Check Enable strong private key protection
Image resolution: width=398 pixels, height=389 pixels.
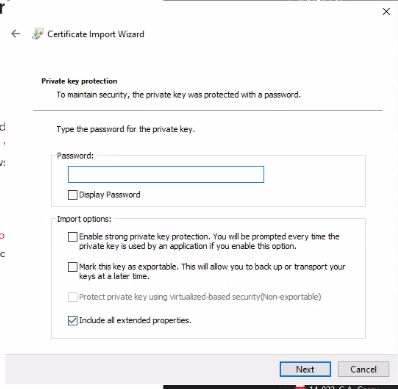point(72,237)
